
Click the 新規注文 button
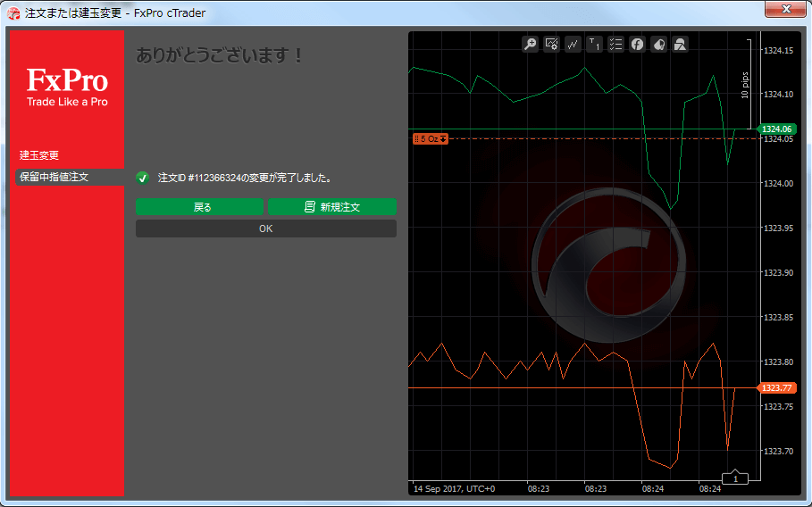pos(332,207)
